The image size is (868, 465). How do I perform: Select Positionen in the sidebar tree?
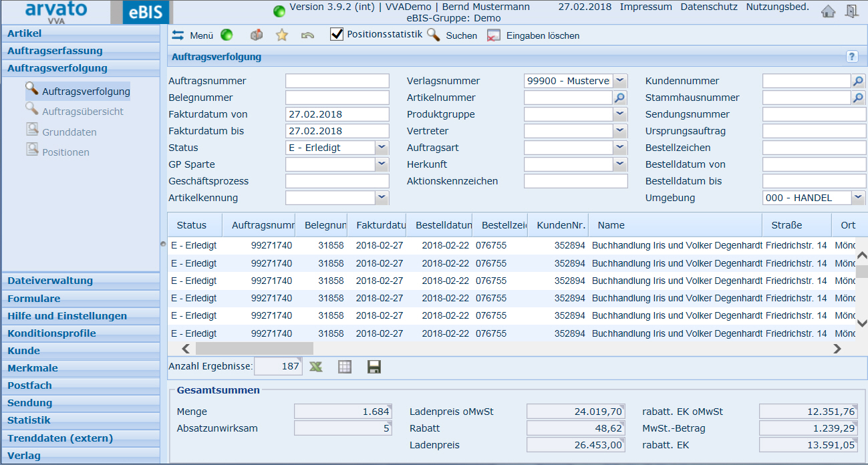pyautogui.click(x=65, y=152)
